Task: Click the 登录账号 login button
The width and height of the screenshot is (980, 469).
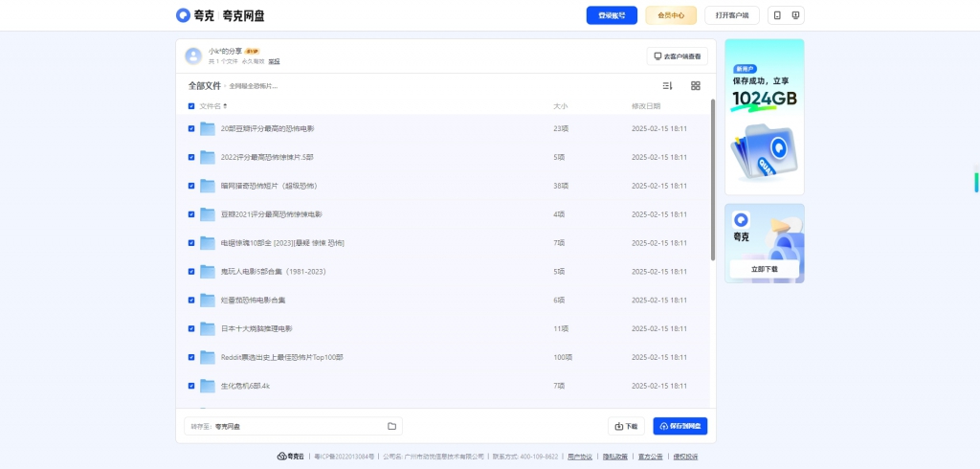Action: (x=612, y=15)
